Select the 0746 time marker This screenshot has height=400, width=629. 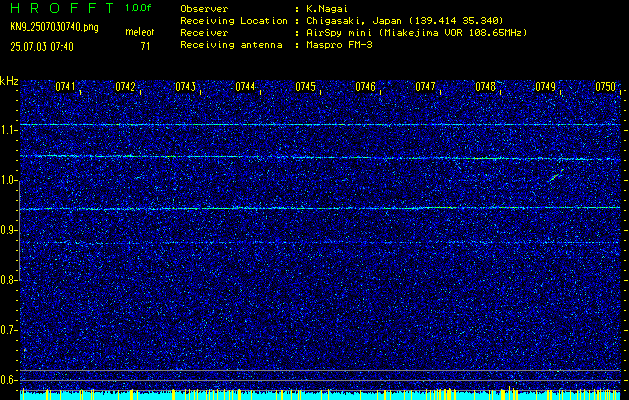tap(365, 87)
